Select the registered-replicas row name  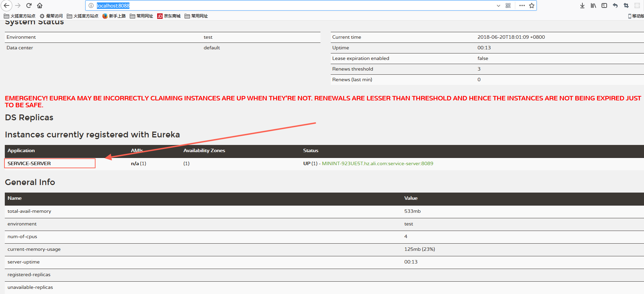coord(29,274)
